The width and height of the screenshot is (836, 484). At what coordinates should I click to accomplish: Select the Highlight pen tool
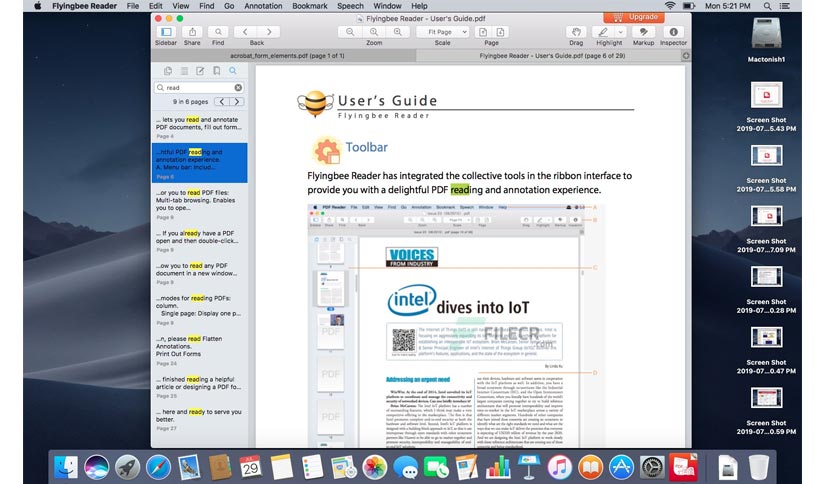click(603, 32)
